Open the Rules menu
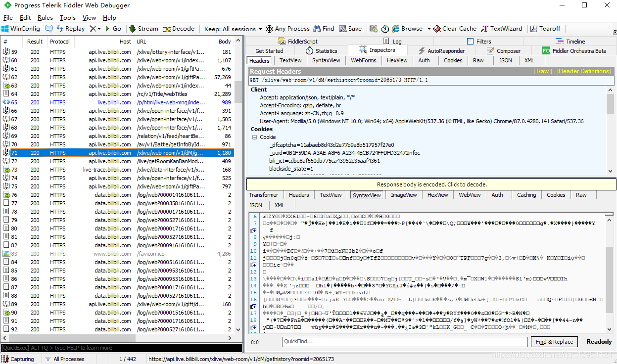Viewport: 617px width, 364px height. [x=45, y=18]
